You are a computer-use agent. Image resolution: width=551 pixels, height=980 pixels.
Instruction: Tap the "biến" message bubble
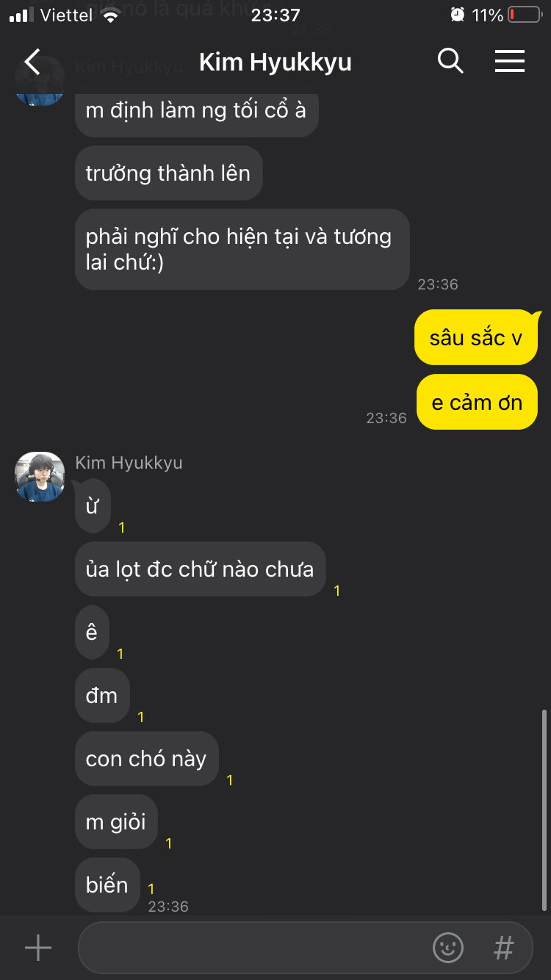[107, 884]
